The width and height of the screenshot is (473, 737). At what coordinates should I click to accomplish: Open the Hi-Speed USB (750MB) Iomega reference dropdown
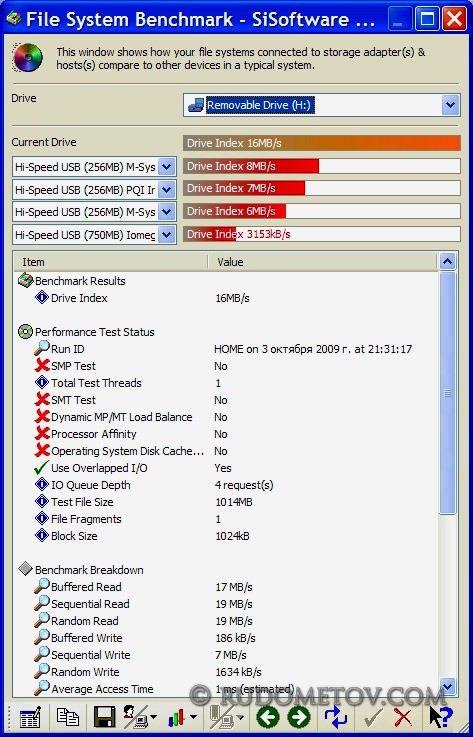pyautogui.click(x=167, y=235)
